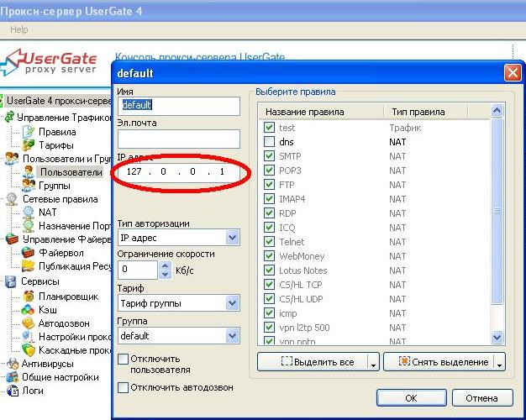
Task: Uncheck the Telnet rule checkbox
Action: [269, 242]
